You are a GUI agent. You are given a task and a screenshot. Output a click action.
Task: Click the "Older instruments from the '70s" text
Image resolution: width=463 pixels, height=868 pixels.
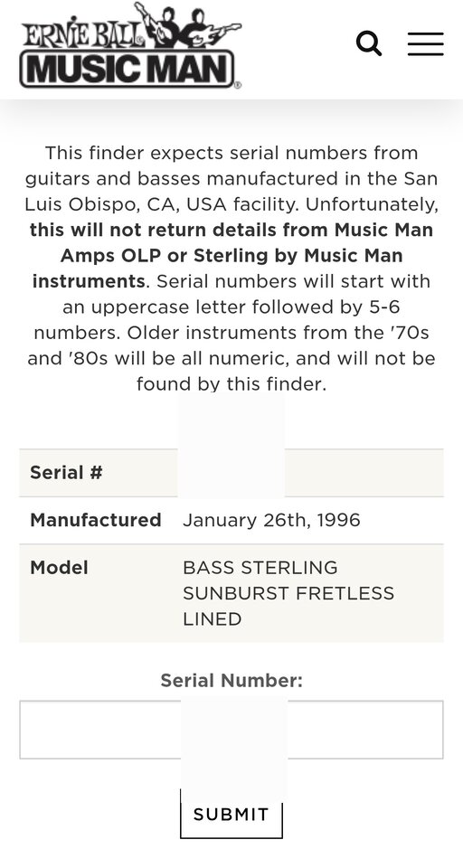(279, 333)
